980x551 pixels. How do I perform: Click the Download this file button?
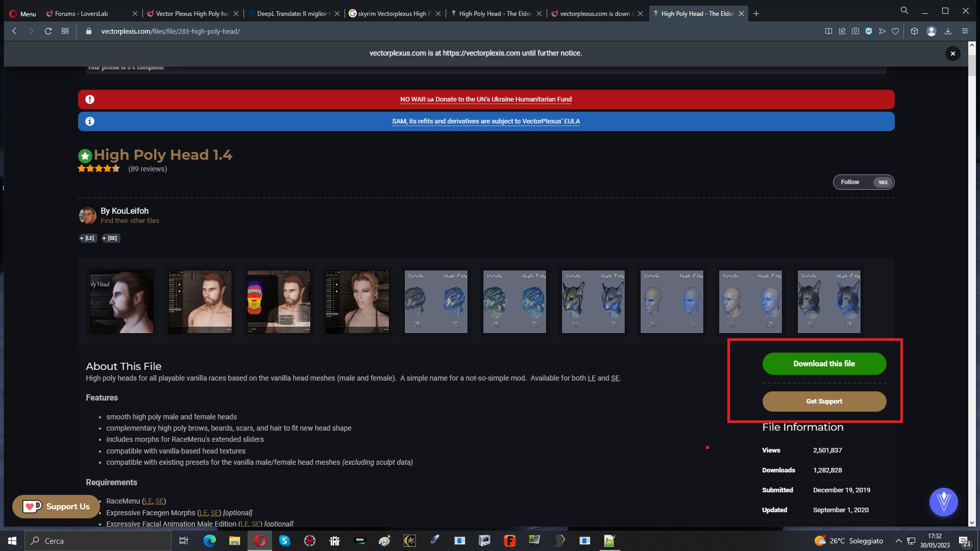tap(824, 364)
